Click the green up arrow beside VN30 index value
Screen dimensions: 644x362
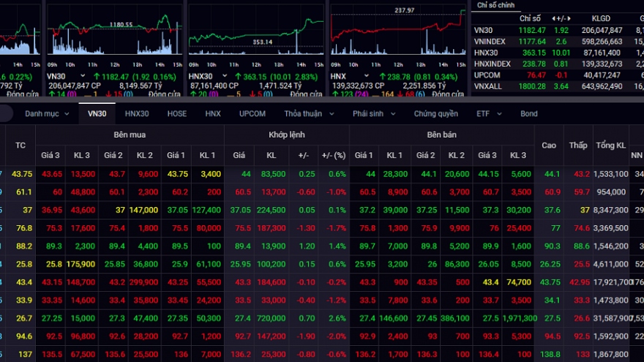coord(96,76)
